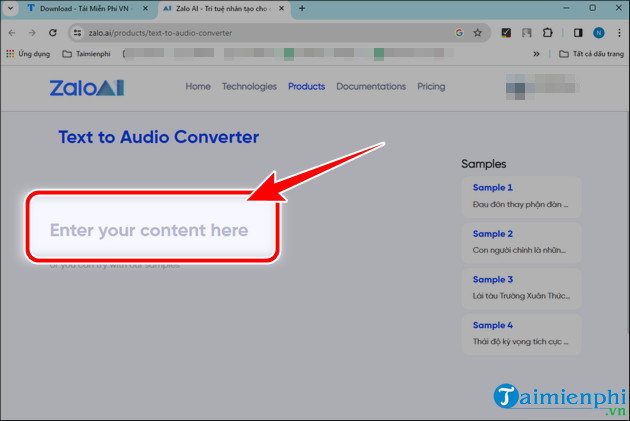The height and width of the screenshot is (421, 630).
Task: Go back with the browser back arrow
Action: (x=12, y=33)
